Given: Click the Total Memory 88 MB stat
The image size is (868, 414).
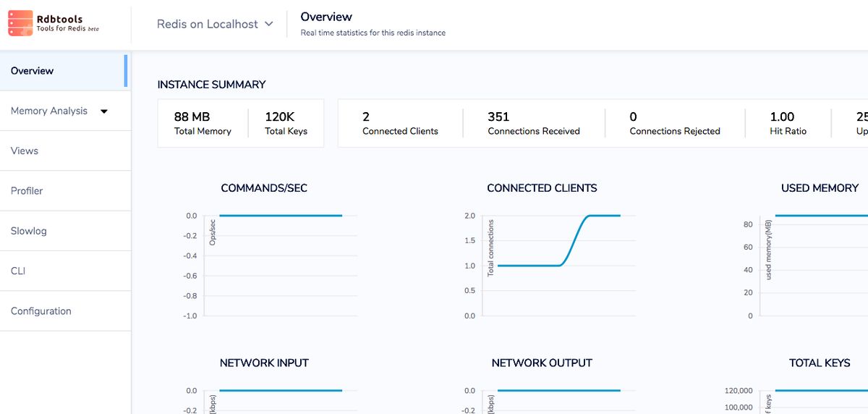Looking at the screenshot, I should (x=203, y=123).
